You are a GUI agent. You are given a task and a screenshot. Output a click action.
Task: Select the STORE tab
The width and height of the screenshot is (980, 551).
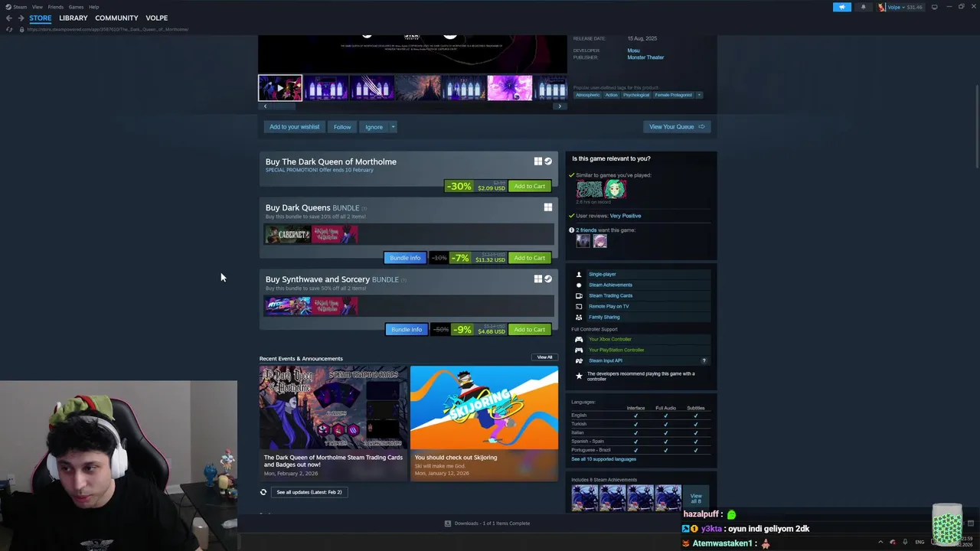[x=41, y=18]
